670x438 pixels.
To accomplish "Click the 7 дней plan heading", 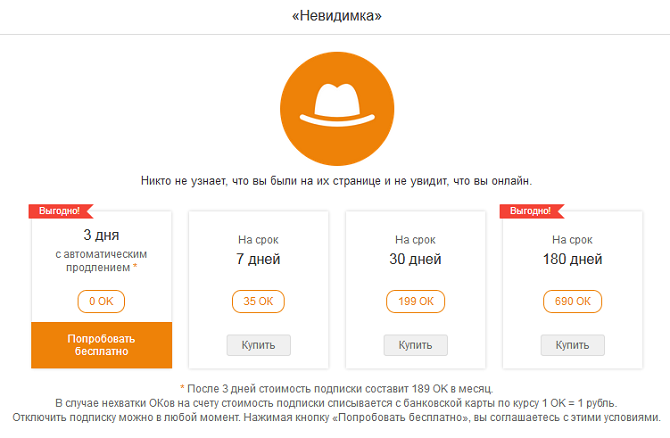I will coord(258,259).
